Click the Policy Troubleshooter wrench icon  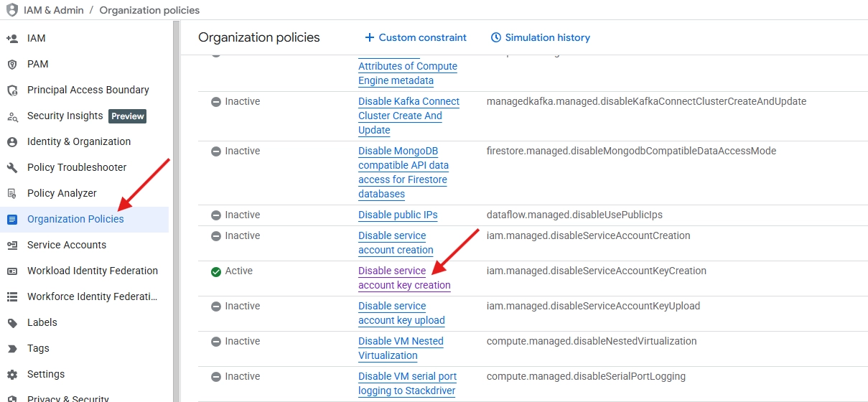(x=12, y=167)
